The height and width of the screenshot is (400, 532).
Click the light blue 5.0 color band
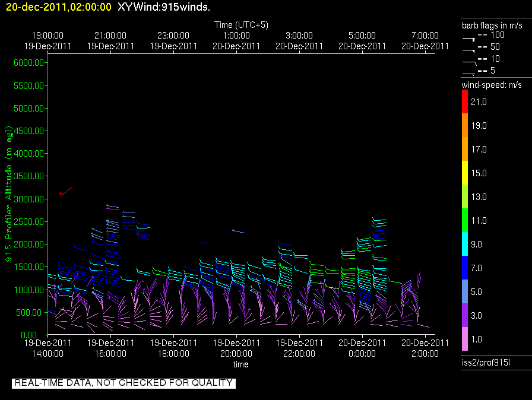click(x=465, y=291)
